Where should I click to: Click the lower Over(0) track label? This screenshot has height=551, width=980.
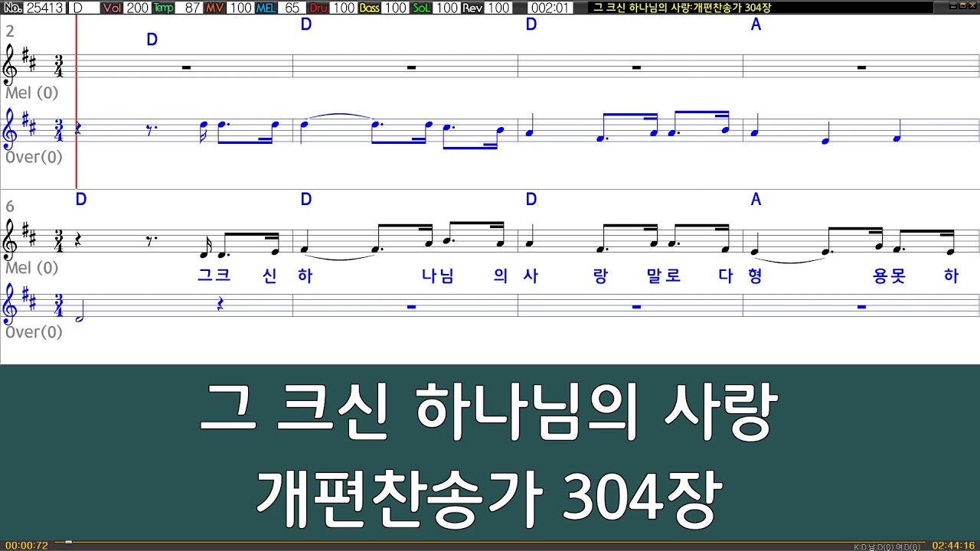pyautogui.click(x=34, y=333)
